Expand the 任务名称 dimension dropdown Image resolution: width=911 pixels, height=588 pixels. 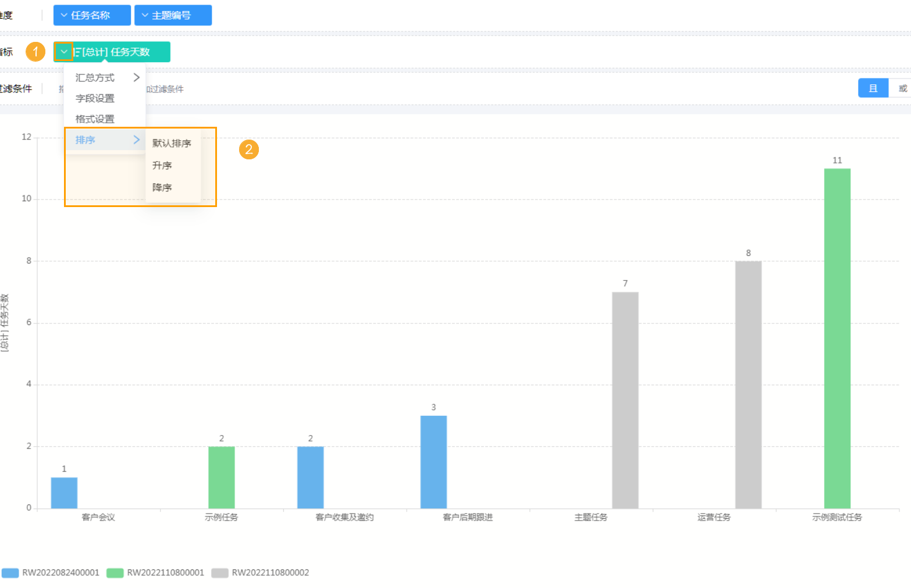tap(92, 15)
